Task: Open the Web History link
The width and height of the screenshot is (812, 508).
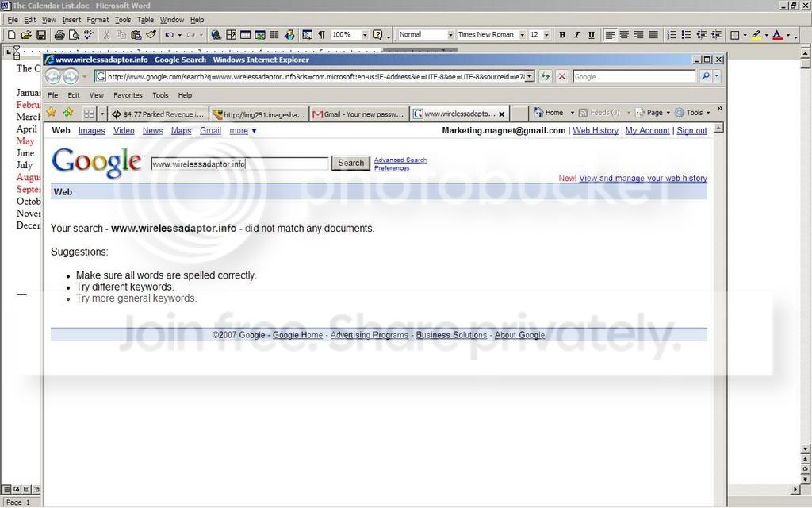Action: (596, 131)
